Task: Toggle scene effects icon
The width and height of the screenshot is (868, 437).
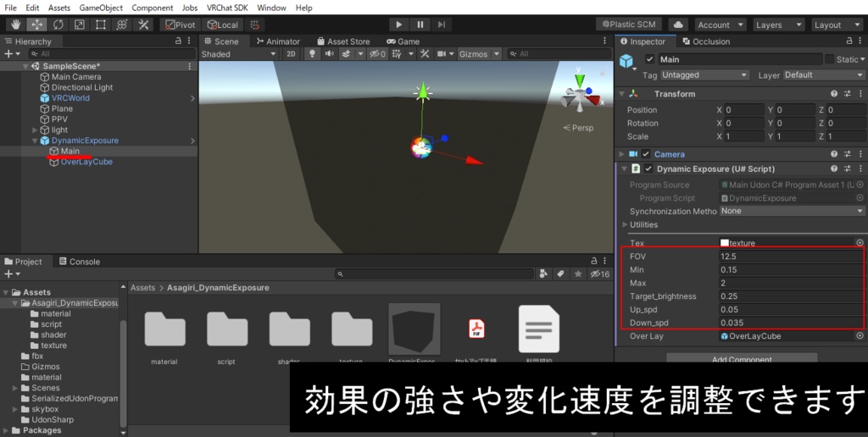Action: coord(346,53)
